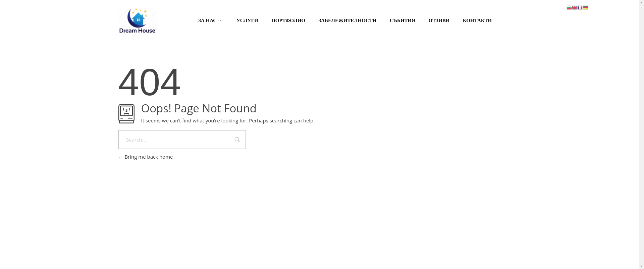The height and width of the screenshot is (269, 644).
Task: Click the scrollbar up arrow
Action: [641, 3]
